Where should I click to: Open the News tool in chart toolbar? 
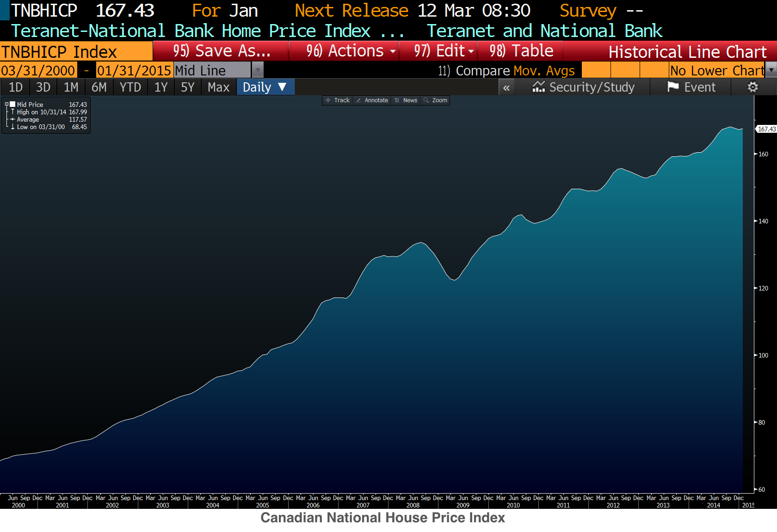[406, 100]
